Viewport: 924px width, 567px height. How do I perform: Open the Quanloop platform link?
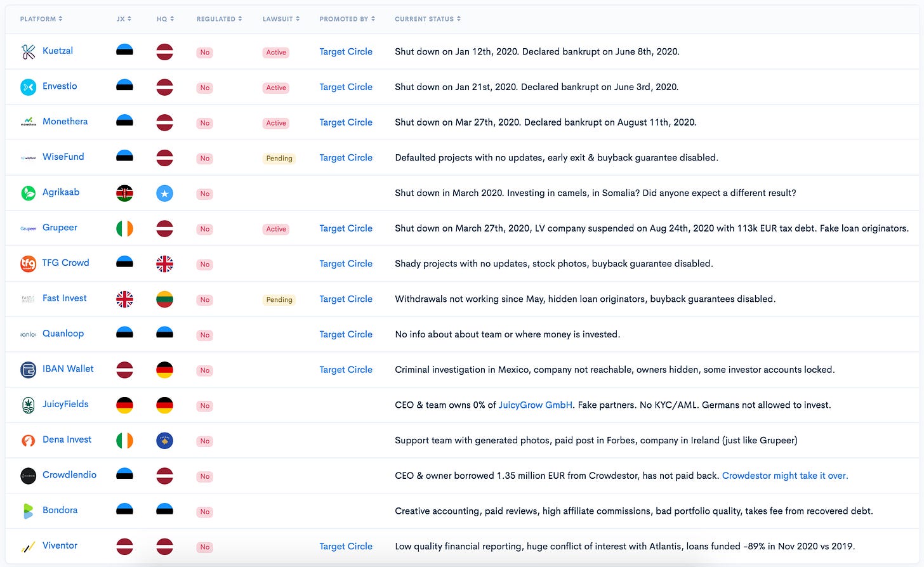(x=63, y=334)
